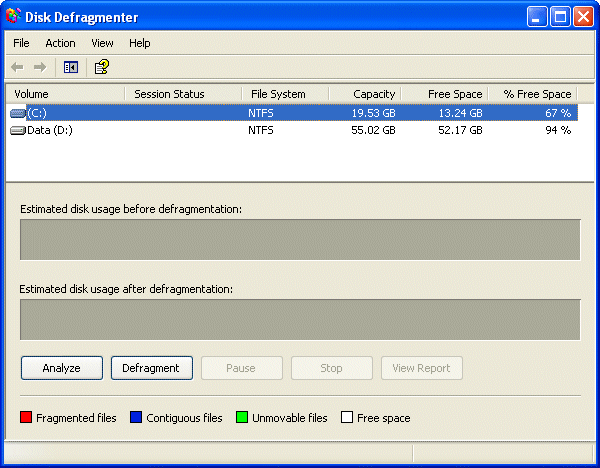Click the 55.02 GB capacity value
Screen dimensions: 600x468
click(x=373, y=130)
